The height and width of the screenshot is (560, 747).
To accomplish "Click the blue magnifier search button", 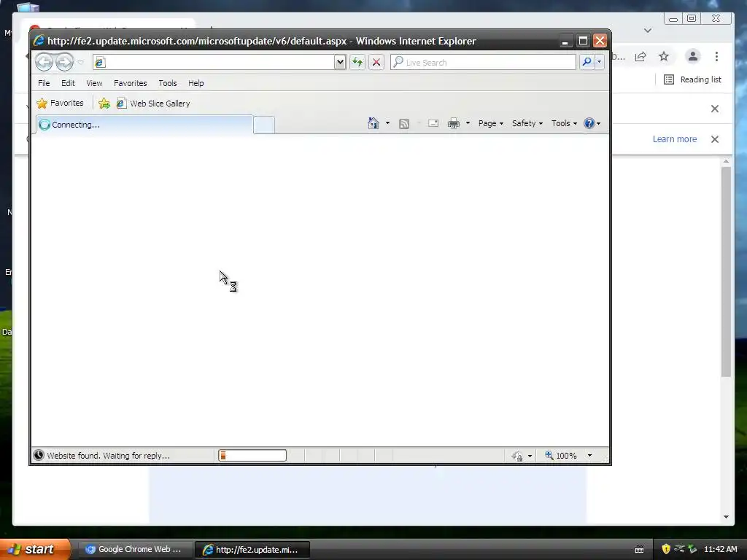I will pos(587,62).
